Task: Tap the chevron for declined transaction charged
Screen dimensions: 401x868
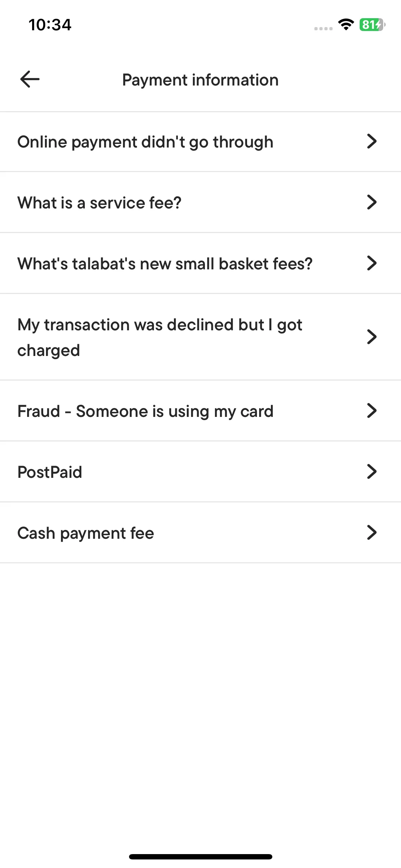Action: tap(371, 337)
